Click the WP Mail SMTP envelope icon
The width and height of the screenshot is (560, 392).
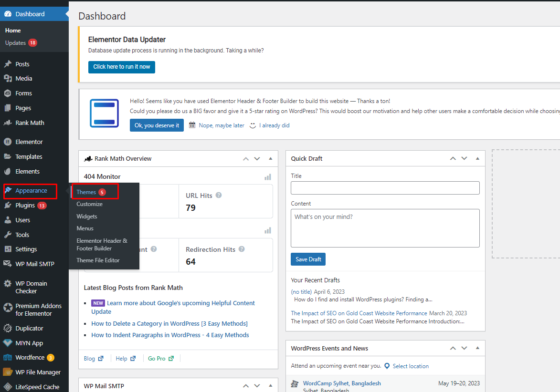pos(8,264)
